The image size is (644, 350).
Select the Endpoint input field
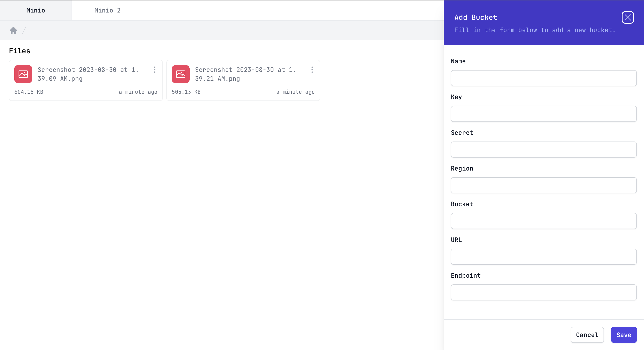click(x=544, y=292)
